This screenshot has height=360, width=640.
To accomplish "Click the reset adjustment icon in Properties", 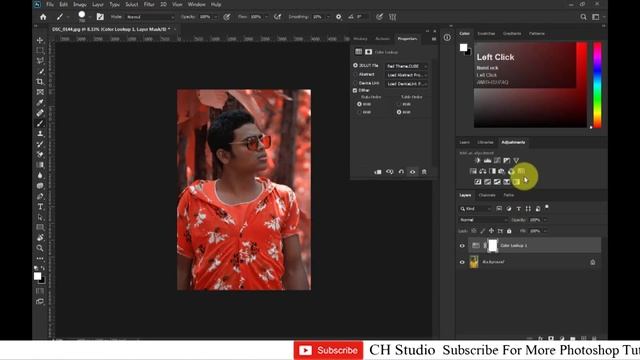I will pos(401,172).
